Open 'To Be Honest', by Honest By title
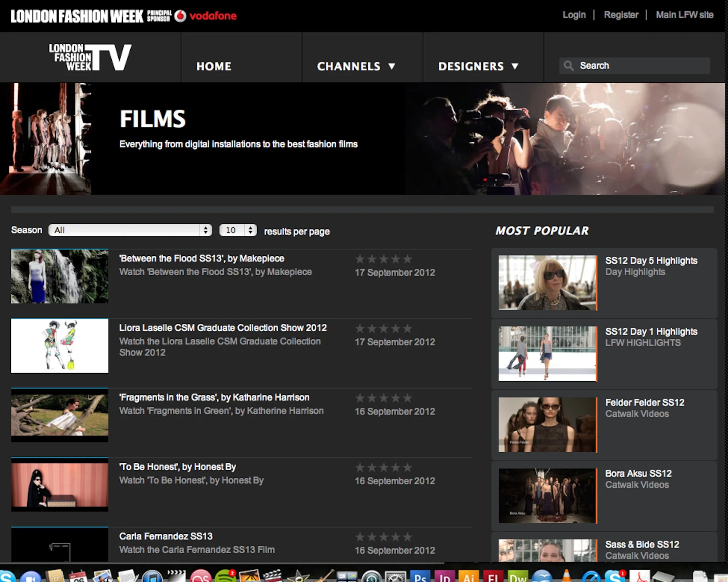The height and width of the screenshot is (582, 728). 178,467
